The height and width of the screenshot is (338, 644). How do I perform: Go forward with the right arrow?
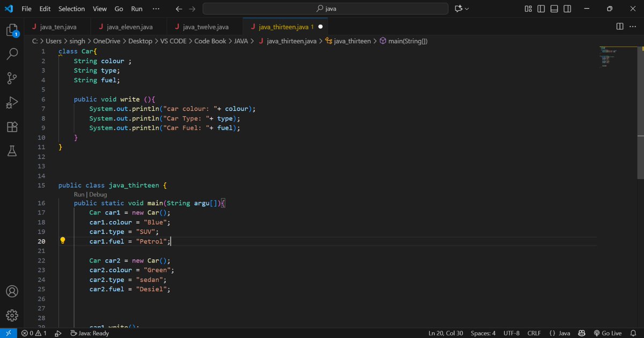tap(192, 9)
